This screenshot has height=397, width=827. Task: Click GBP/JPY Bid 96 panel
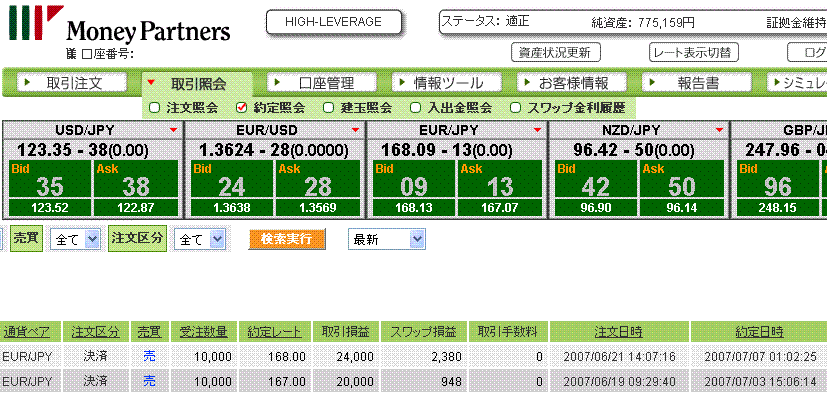[x=778, y=179]
